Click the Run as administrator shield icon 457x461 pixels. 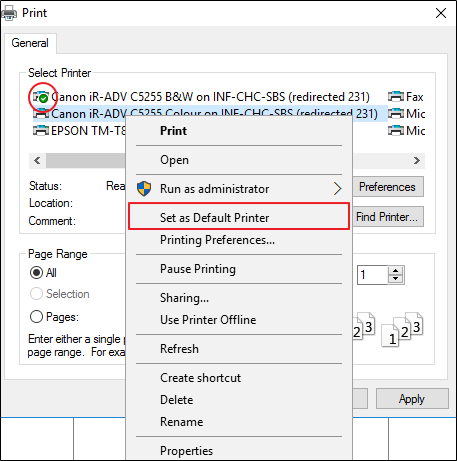[x=144, y=189]
